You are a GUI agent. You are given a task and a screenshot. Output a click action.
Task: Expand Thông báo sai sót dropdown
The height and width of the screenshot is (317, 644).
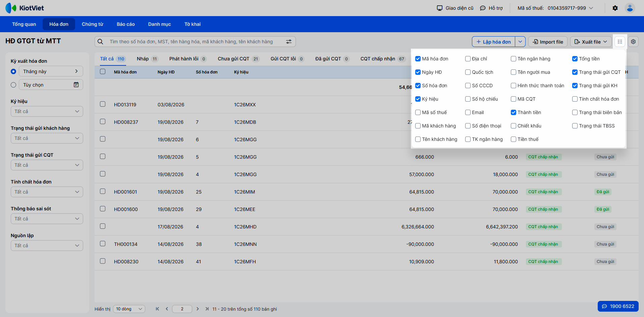(47, 219)
